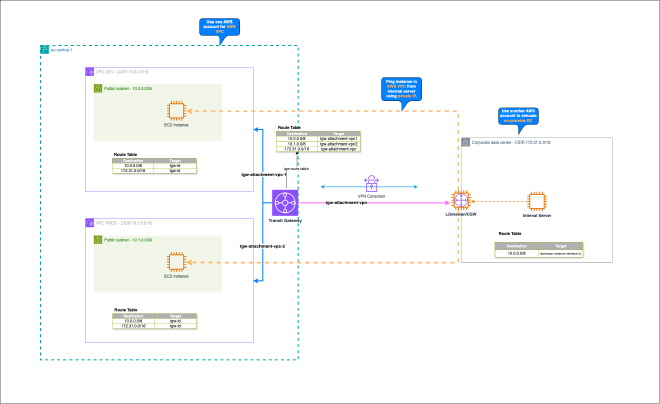Click the VPC DEV cloud icon

tap(90, 72)
